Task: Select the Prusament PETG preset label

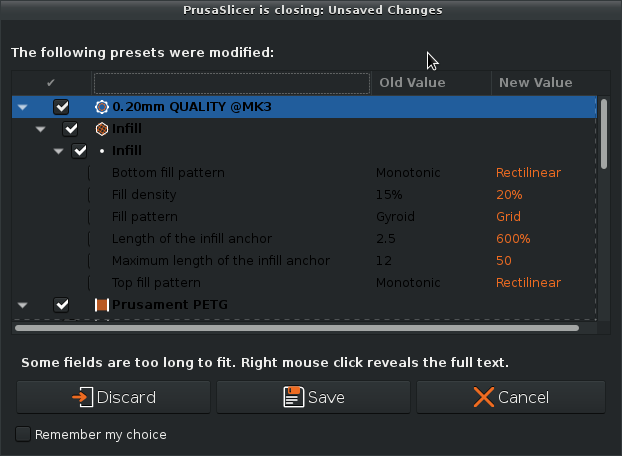Action: pyautogui.click(x=170, y=305)
